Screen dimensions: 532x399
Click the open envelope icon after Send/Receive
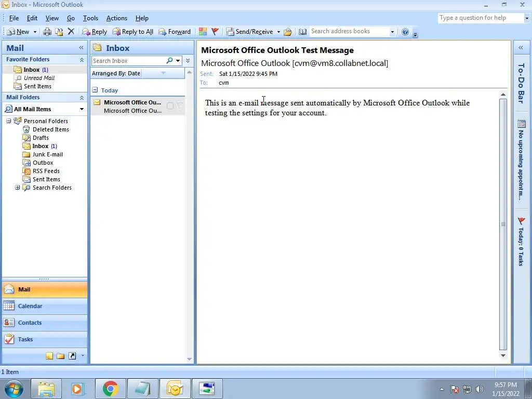click(x=288, y=32)
